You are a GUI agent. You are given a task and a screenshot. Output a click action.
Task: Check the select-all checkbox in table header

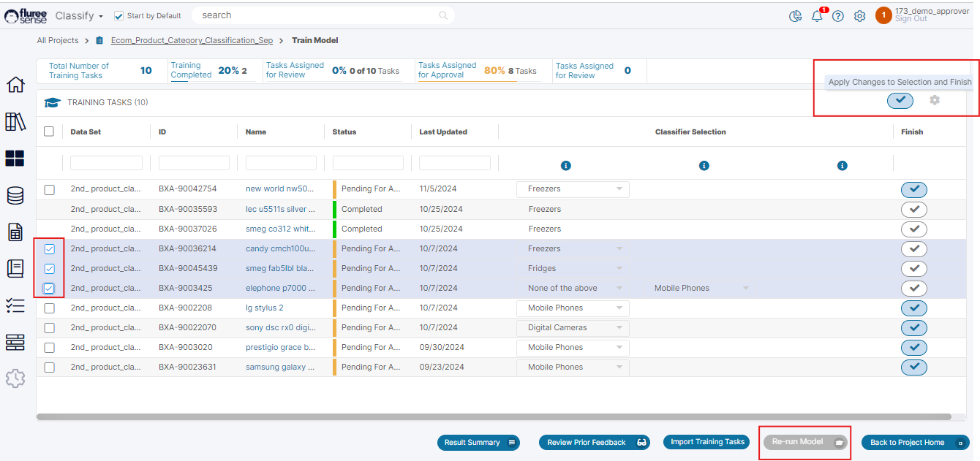pos(49,132)
